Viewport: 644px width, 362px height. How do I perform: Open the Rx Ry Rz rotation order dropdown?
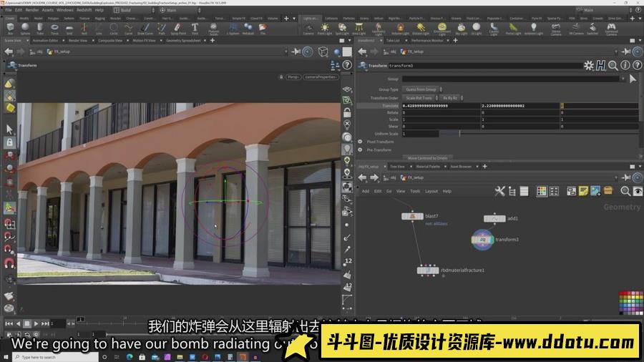click(x=452, y=98)
